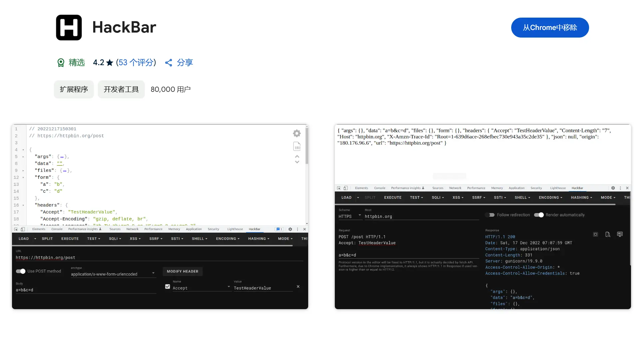Click inspect element icon in right screenshot's DevTools
Image resolution: width=644 pixels, height=355 pixels.
point(339,188)
